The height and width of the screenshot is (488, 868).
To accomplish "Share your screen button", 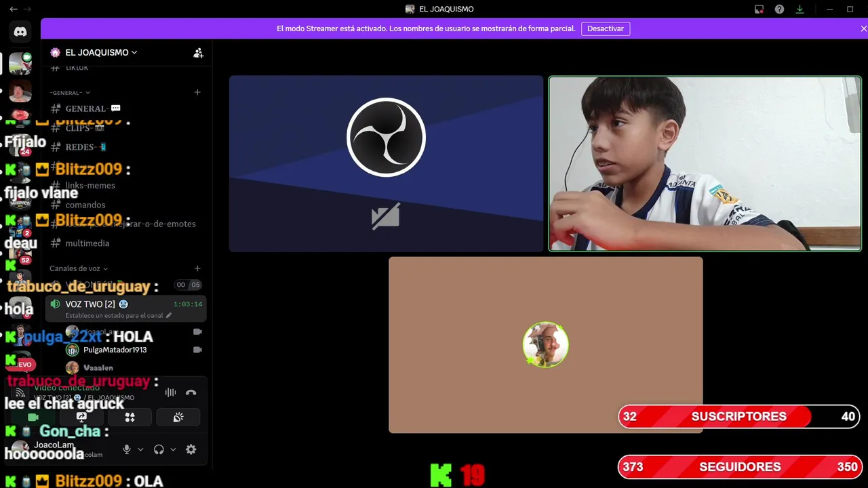I will point(81,417).
